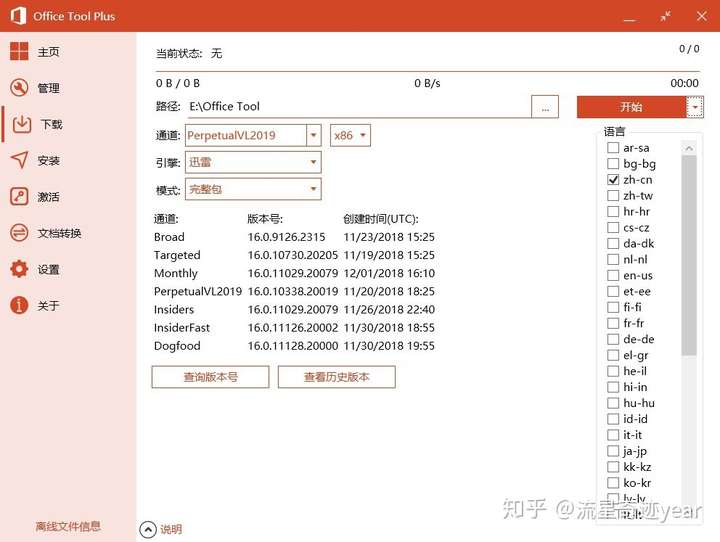Check the ja-jp language box
This screenshot has width=720, height=542.
pyautogui.click(x=613, y=451)
